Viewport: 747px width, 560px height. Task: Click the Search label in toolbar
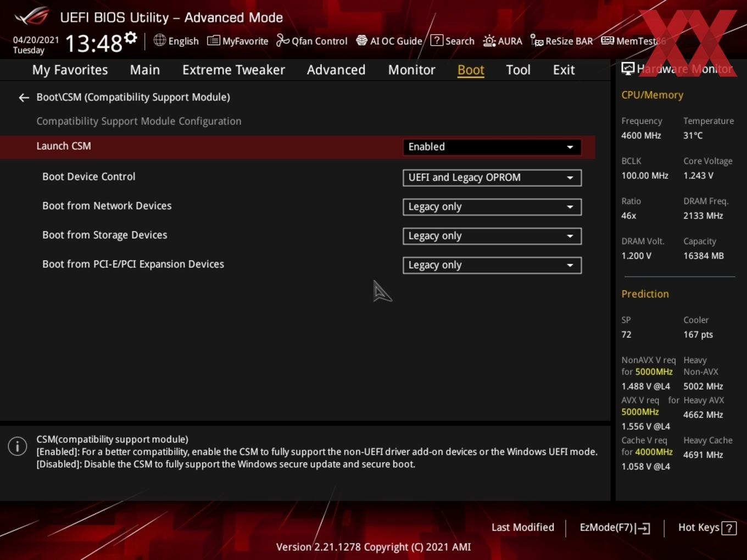pos(460,41)
